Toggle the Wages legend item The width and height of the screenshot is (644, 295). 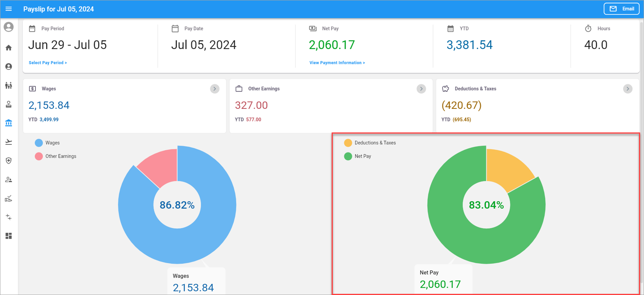[x=47, y=143]
